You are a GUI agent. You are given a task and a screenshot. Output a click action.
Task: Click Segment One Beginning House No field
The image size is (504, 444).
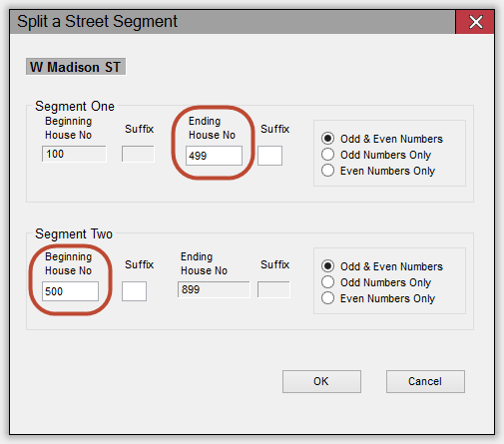click(x=74, y=154)
